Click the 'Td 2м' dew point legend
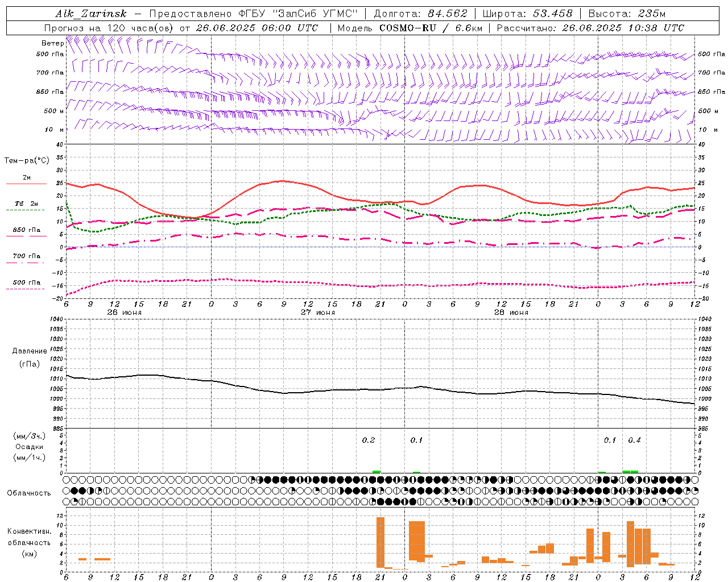The height and width of the screenshot is (582, 728). (27, 203)
